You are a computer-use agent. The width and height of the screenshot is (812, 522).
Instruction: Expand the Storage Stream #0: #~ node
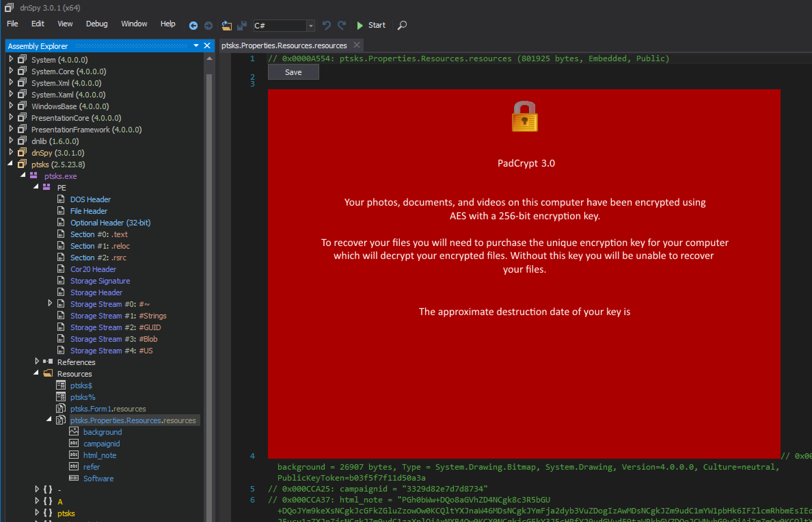(x=50, y=304)
